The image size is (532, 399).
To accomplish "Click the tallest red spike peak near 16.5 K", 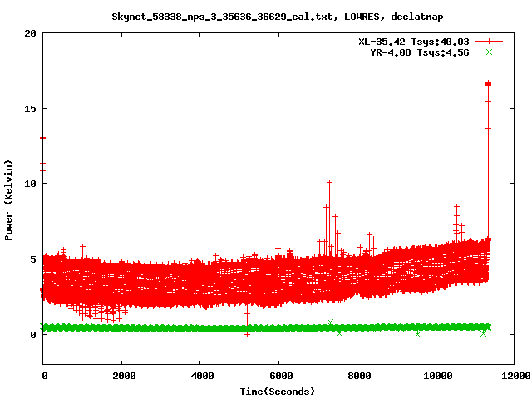I will [488, 83].
